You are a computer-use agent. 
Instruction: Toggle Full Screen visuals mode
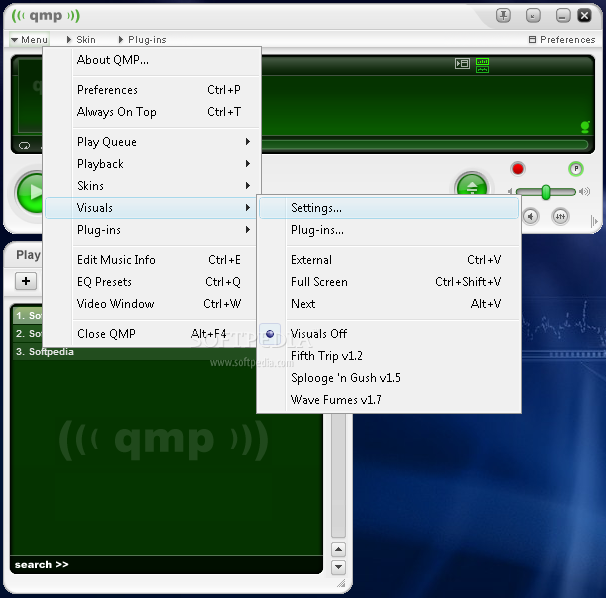389,282
